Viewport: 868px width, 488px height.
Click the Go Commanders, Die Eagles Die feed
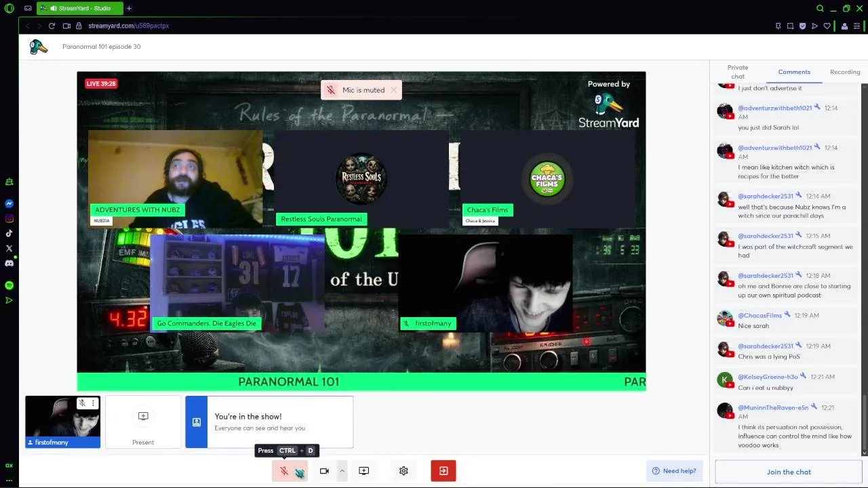[237, 283]
